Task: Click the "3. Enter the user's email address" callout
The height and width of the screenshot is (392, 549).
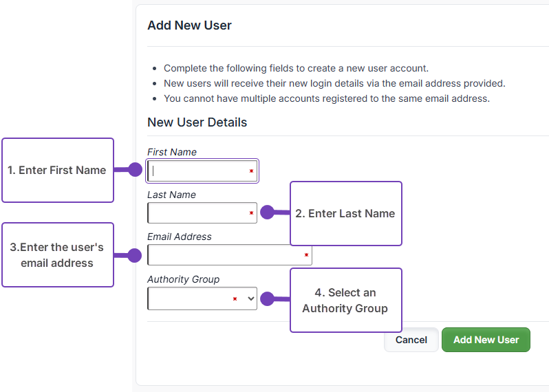Action: point(57,254)
